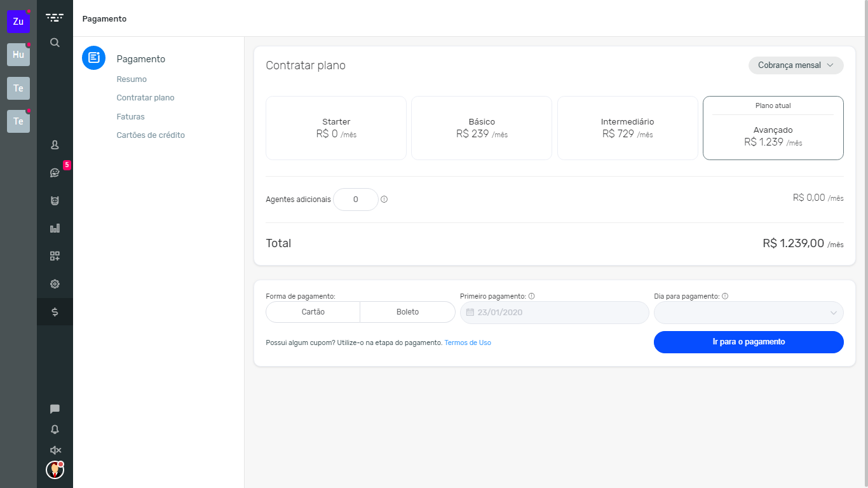Click the calendar icon in date field

tap(470, 313)
